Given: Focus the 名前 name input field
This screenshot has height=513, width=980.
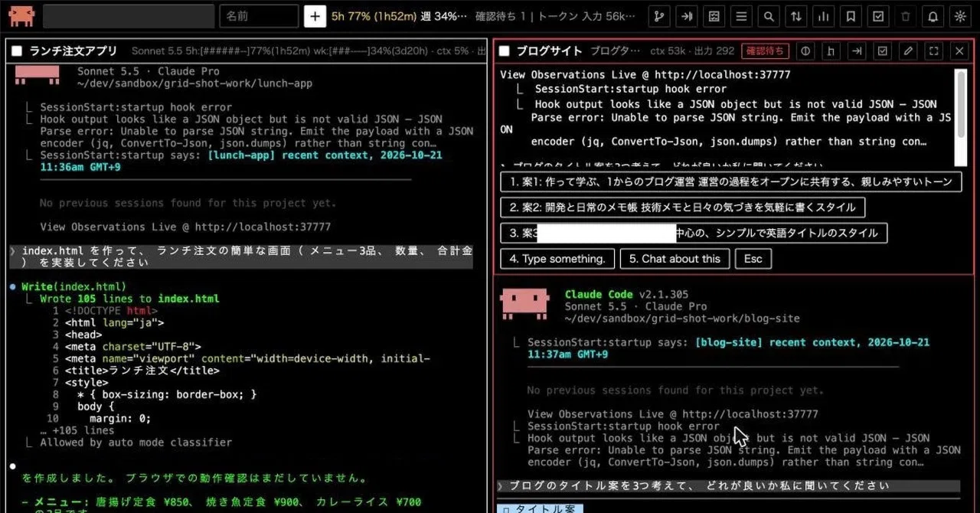Looking at the screenshot, I should pyautogui.click(x=259, y=16).
